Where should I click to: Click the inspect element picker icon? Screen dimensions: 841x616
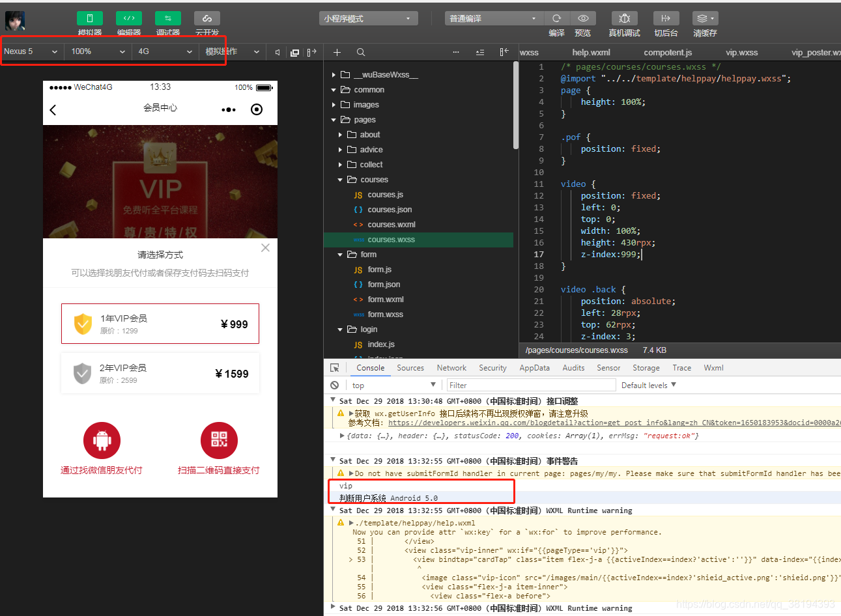[x=335, y=368]
